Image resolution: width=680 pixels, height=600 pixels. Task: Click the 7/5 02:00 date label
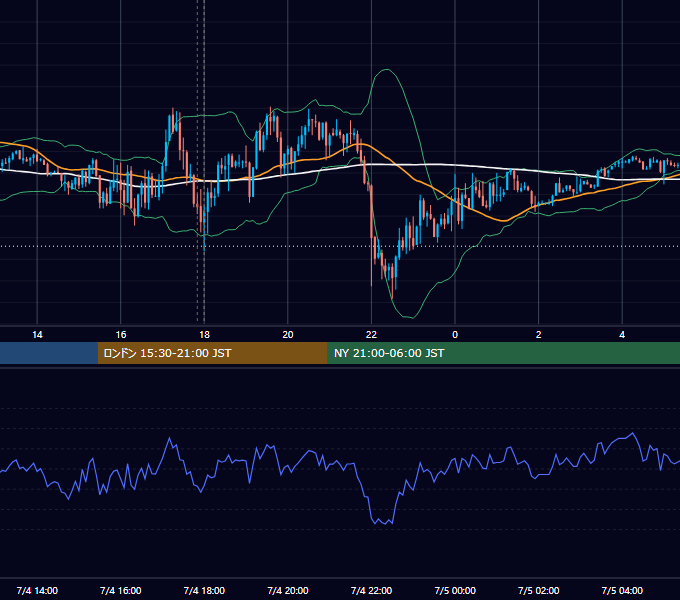pos(539,590)
